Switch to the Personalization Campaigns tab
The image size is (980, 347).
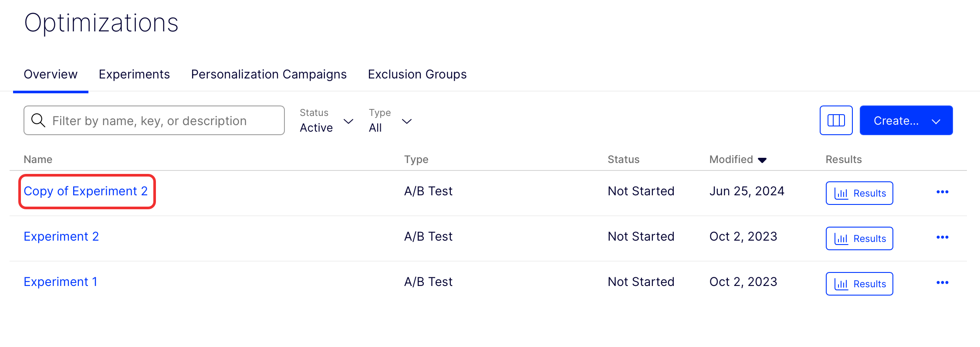[269, 75]
